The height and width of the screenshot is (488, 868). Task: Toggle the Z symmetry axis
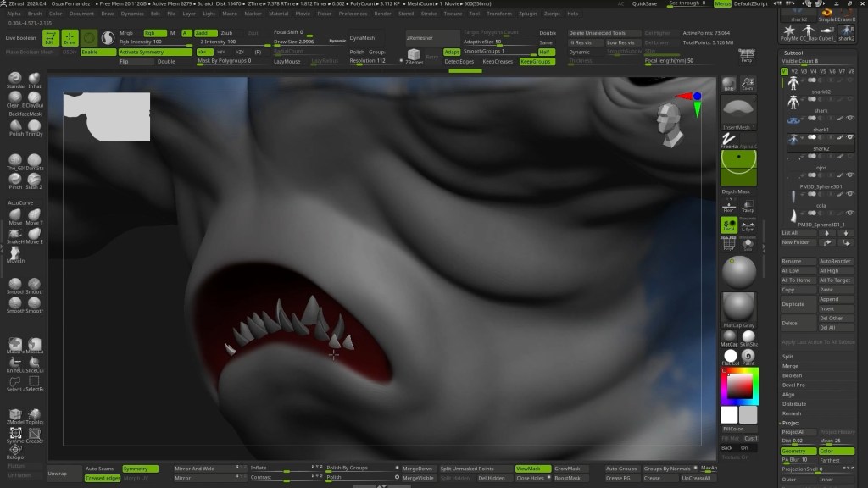(x=240, y=52)
